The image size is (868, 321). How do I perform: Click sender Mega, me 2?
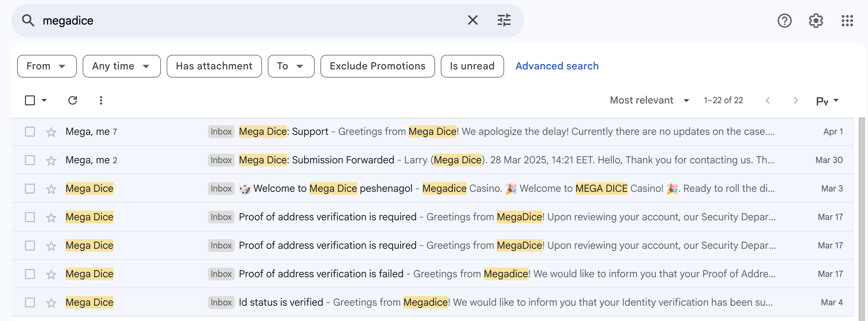(91, 160)
